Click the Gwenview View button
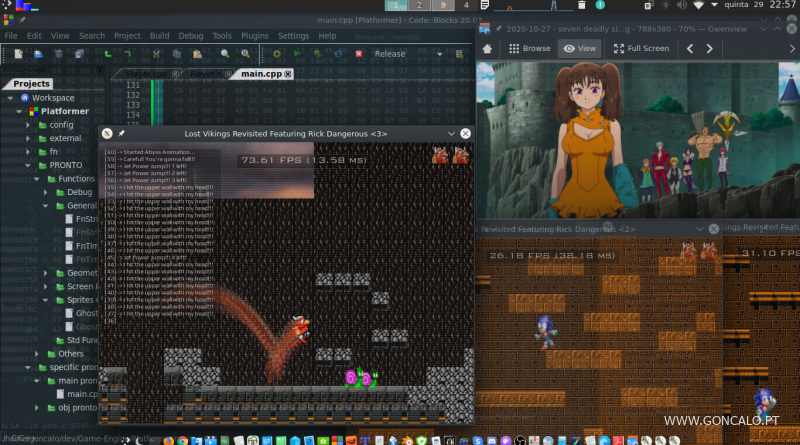800x445 pixels. [x=580, y=48]
